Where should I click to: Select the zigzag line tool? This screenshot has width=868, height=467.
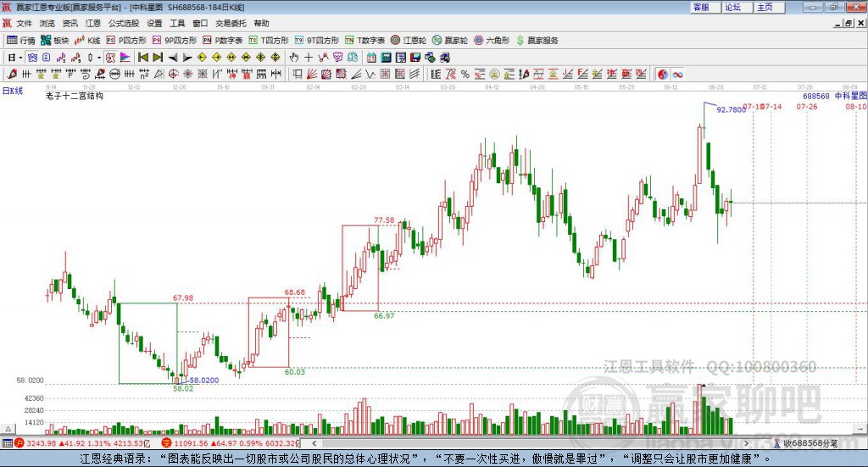coord(370,74)
